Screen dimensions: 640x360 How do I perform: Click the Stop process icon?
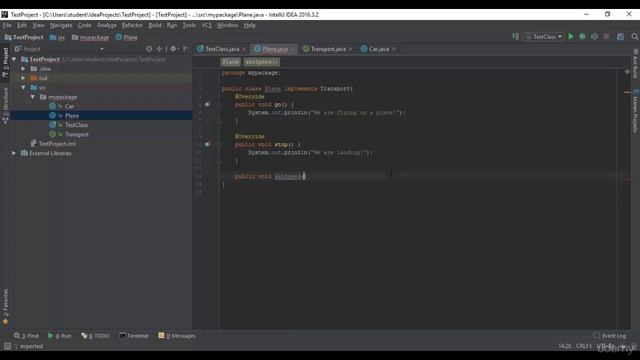click(x=606, y=37)
